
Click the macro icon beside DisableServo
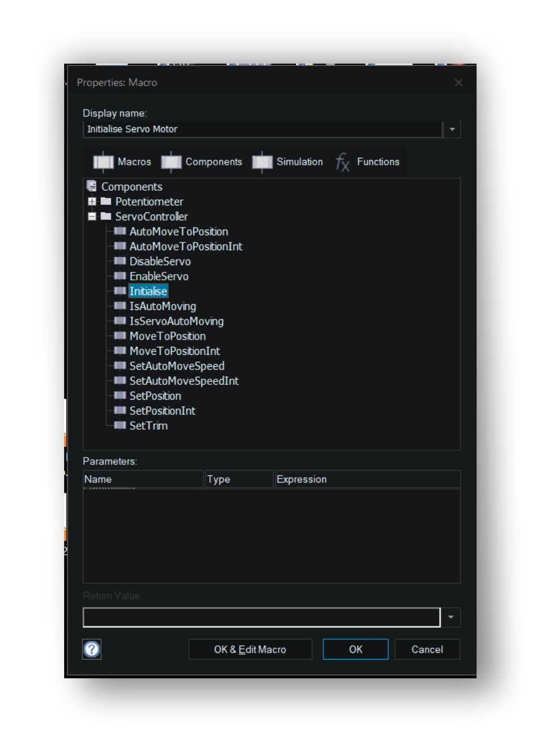coord(120,261)
